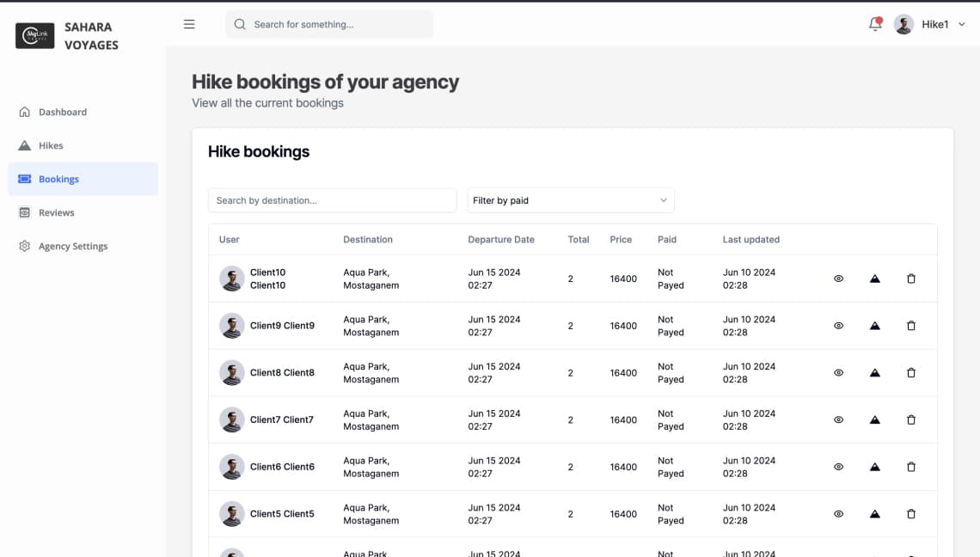The image size is (980, 557).
Task: Click the Aqua Park destination in Client6 row
Action: coord(371,467)
